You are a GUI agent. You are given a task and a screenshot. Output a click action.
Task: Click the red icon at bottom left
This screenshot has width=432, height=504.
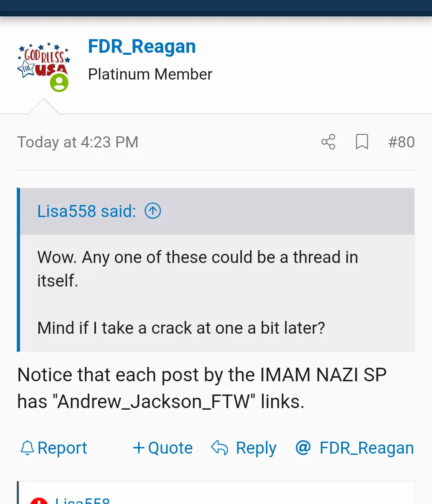[x=39, y=500]
